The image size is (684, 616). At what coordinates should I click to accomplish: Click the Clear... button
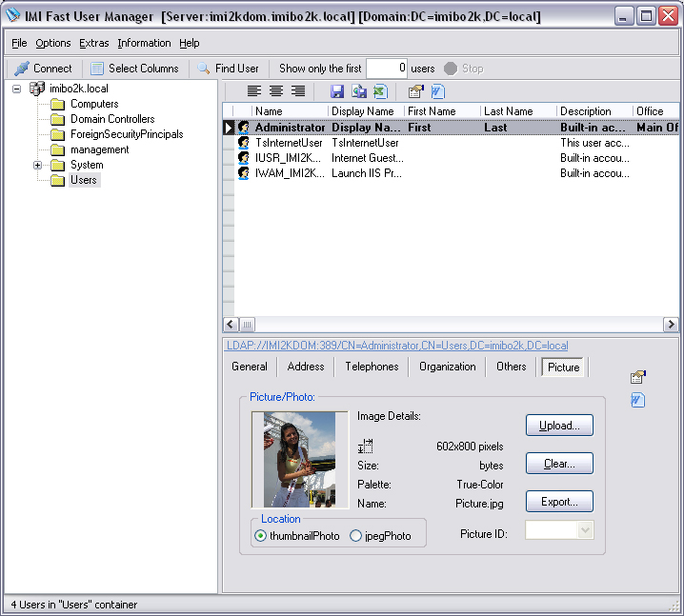[x=559, y=463]
